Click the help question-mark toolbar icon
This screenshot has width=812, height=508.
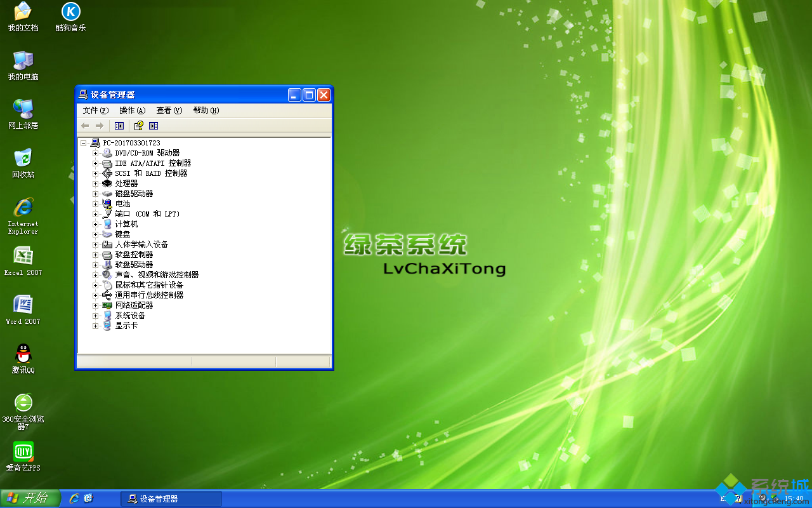point(138,126)
